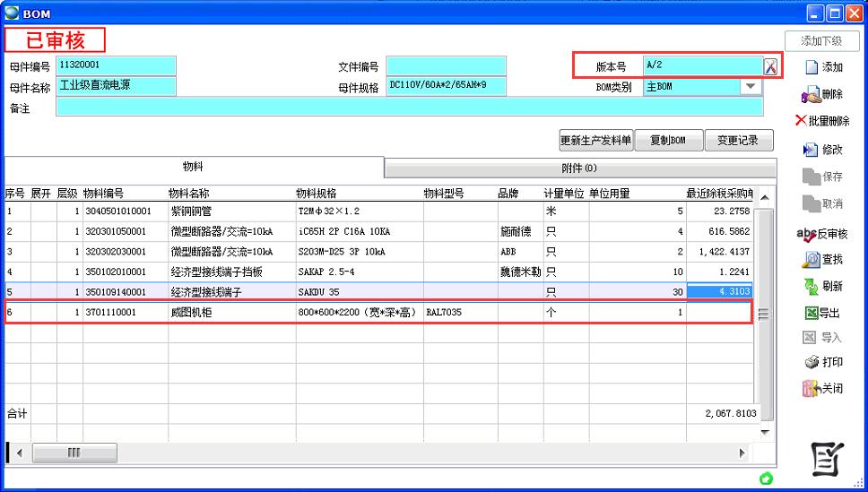Click the 反审核 un-approve icon
Screen dimensions: 868x492
tap(805, 234)
